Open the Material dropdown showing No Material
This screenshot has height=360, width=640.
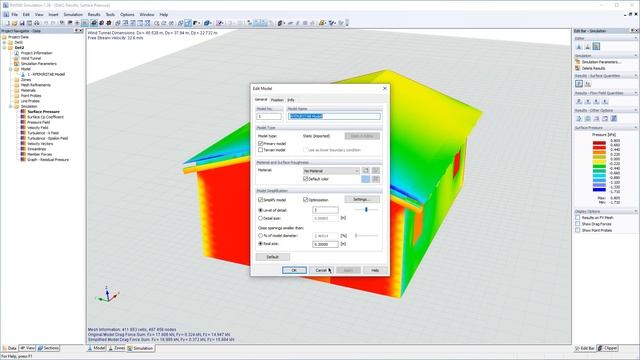click(331, 171)
